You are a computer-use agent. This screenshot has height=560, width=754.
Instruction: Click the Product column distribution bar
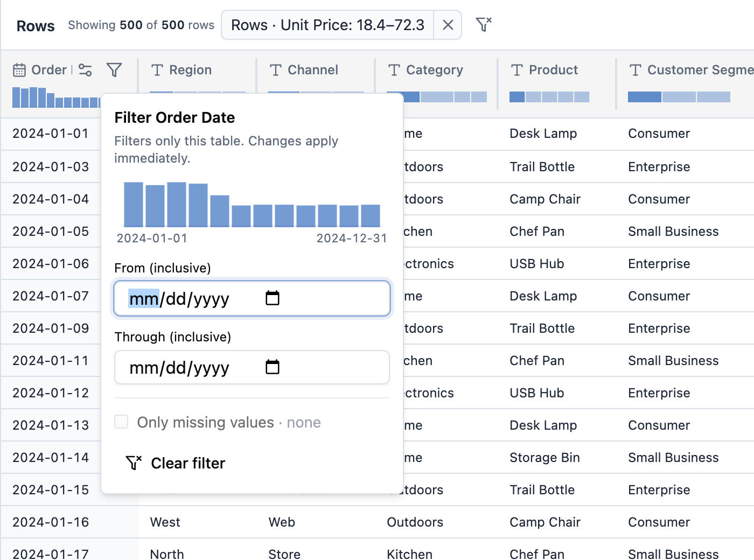click(x=549, y=97)
